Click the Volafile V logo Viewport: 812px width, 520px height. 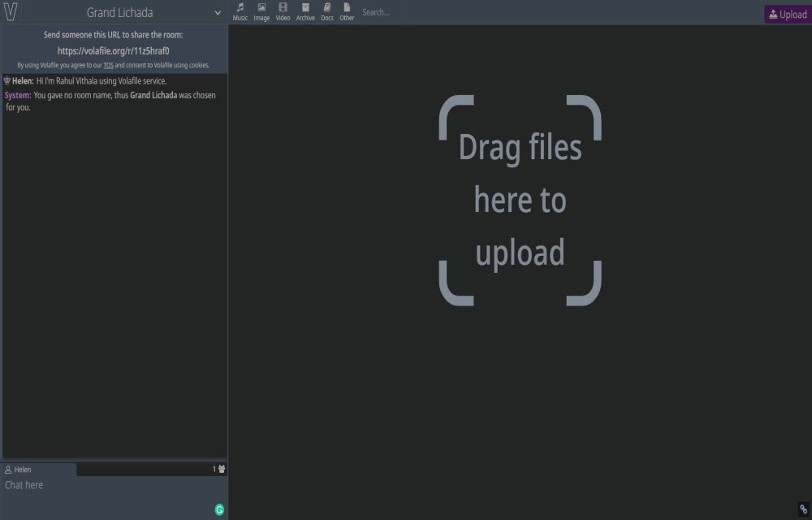(11, 11)
